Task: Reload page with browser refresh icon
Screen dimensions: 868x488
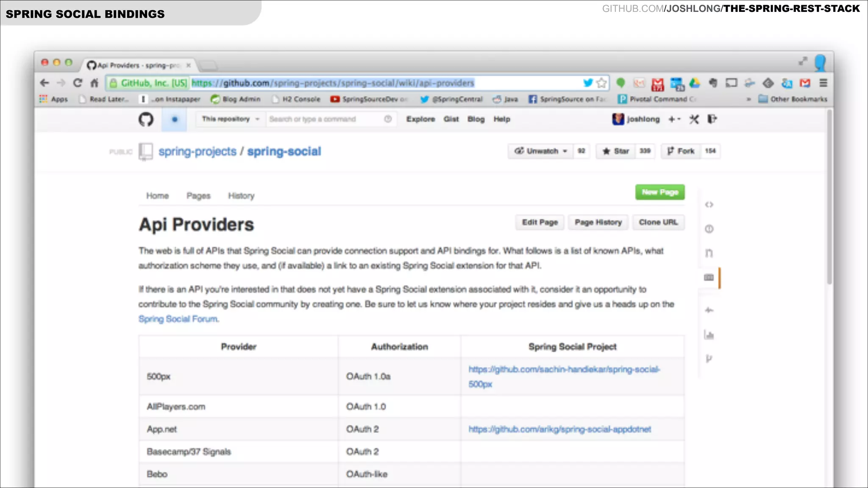Action: point(77,83)
